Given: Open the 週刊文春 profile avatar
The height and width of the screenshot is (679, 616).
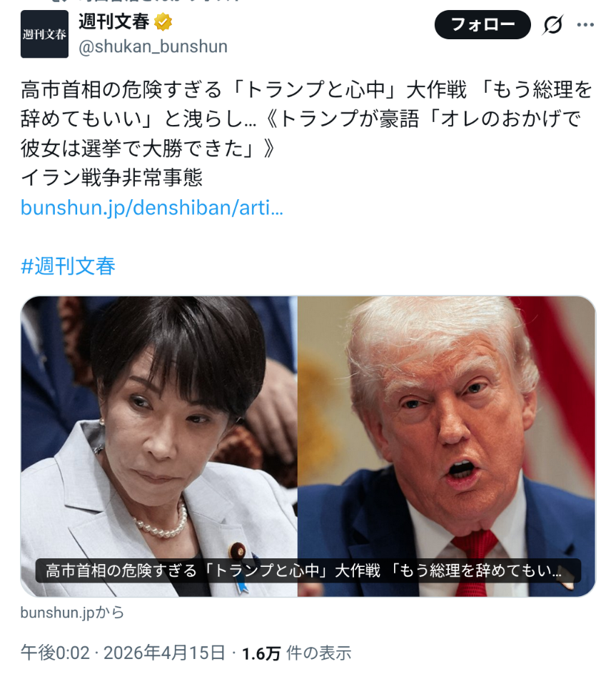Looking at the screenshot, I should click(x=44, y=34).
